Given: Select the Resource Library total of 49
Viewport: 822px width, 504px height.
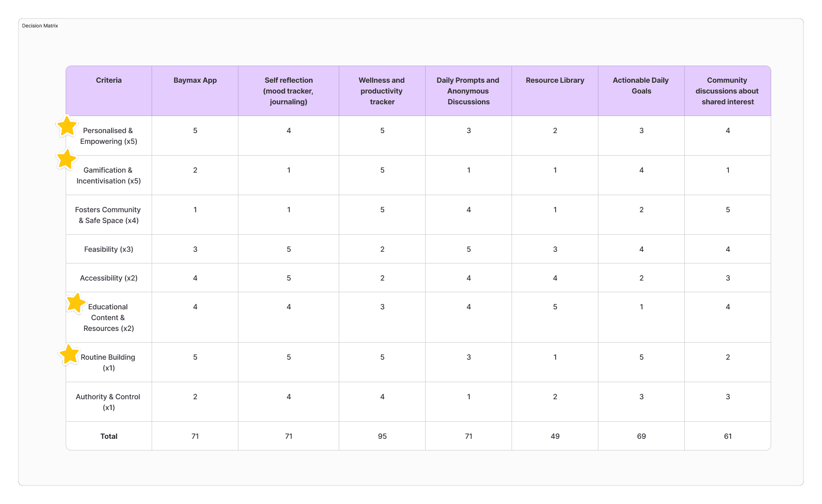Looking at the screenshot, I should (x=555, y=436).
